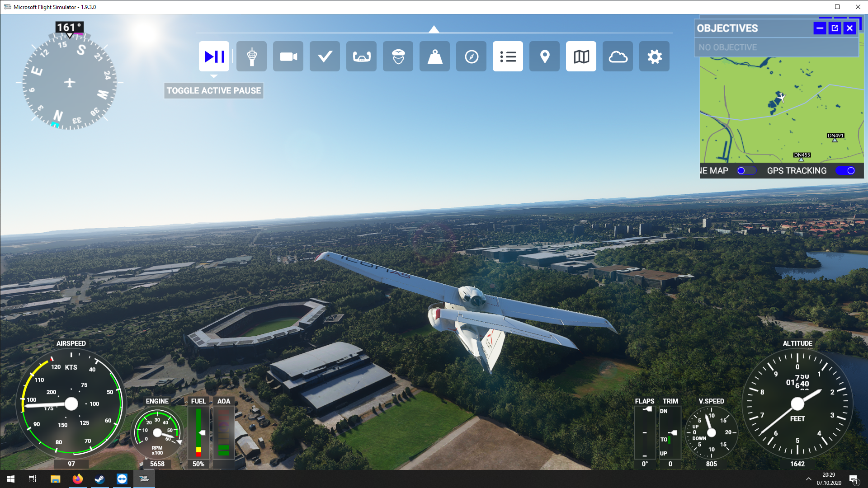Open File Explorer from the taskbar

pos(55,479)
